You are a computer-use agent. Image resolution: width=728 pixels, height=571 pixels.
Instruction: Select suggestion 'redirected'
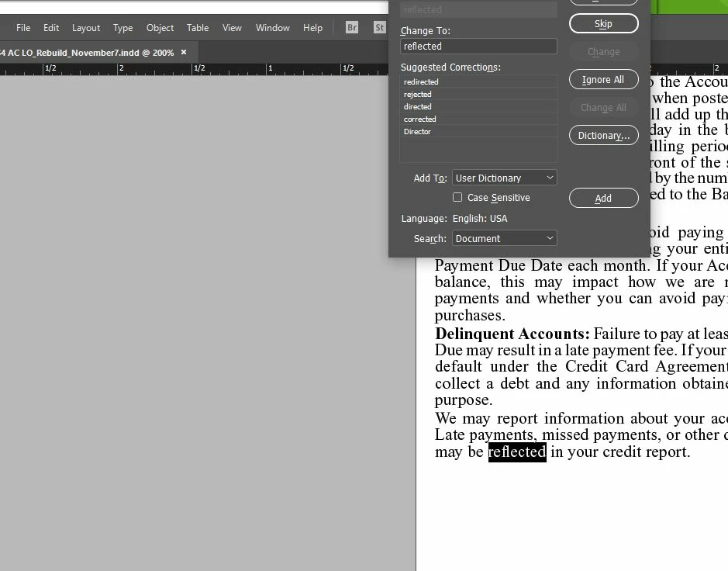(478, 81)
